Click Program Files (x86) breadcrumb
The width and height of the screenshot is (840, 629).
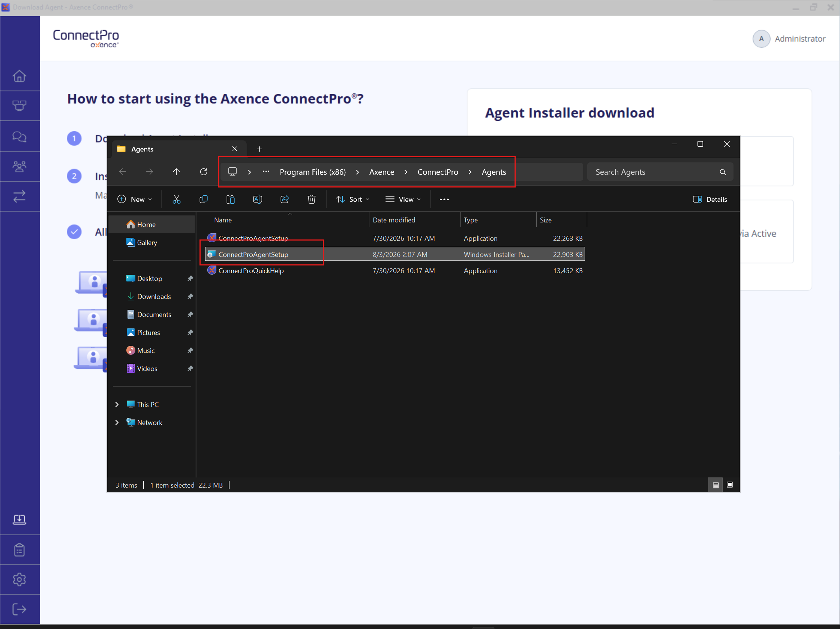point(312,172)
